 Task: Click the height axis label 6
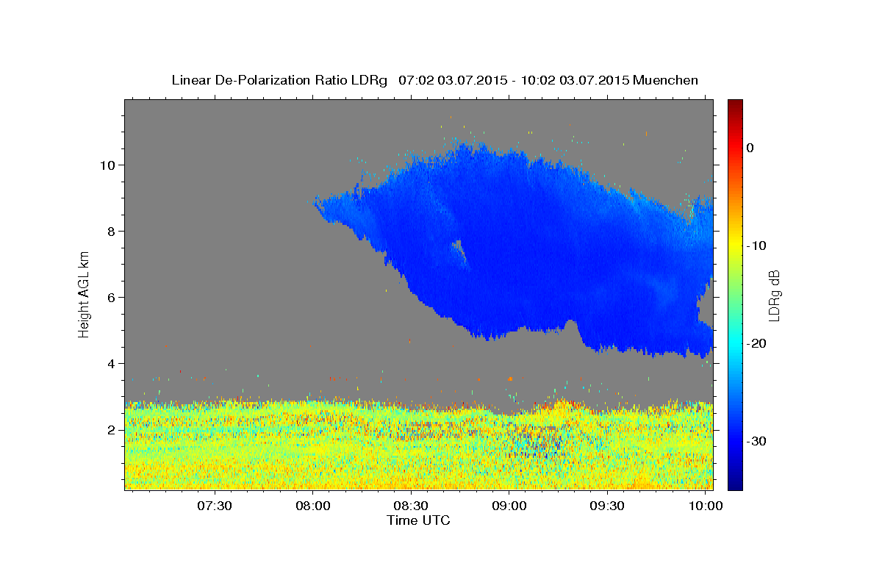[x=110, y=297]
